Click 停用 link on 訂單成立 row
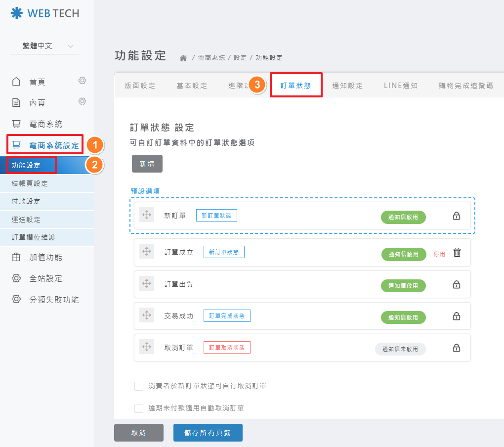 point(439,254)
